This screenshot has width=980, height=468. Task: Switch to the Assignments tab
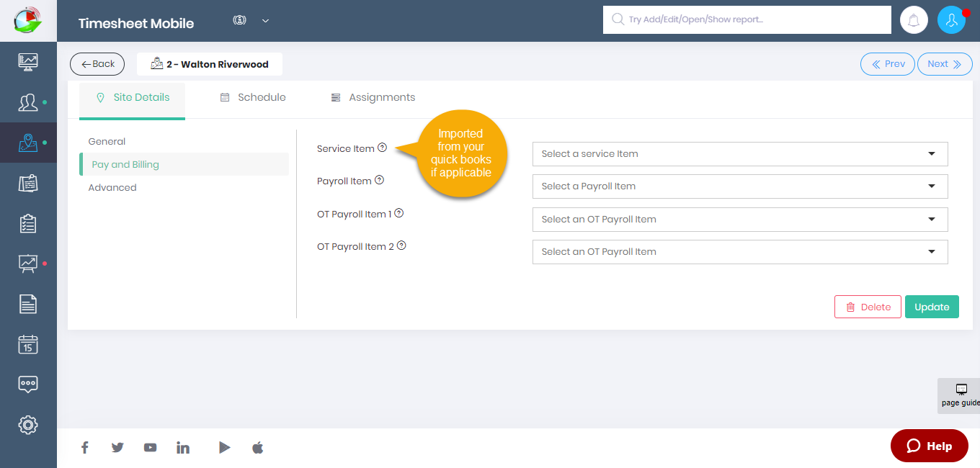pos(373,98)
